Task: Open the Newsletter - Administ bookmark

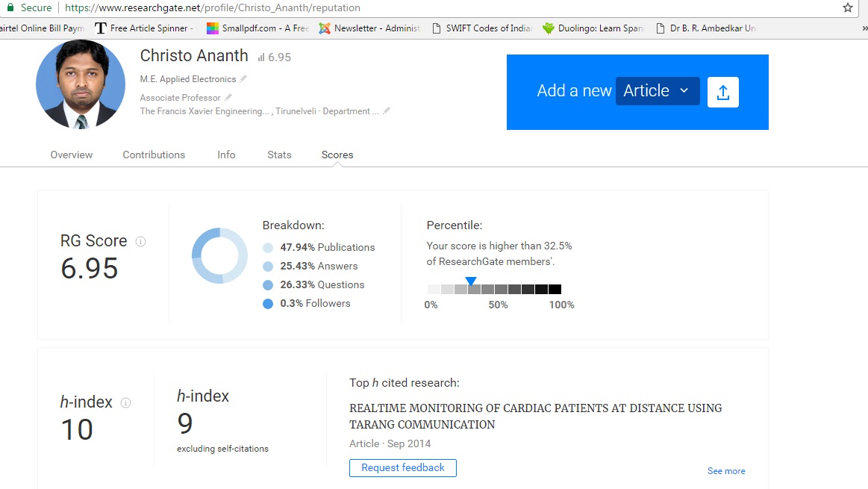Action: 369,28
